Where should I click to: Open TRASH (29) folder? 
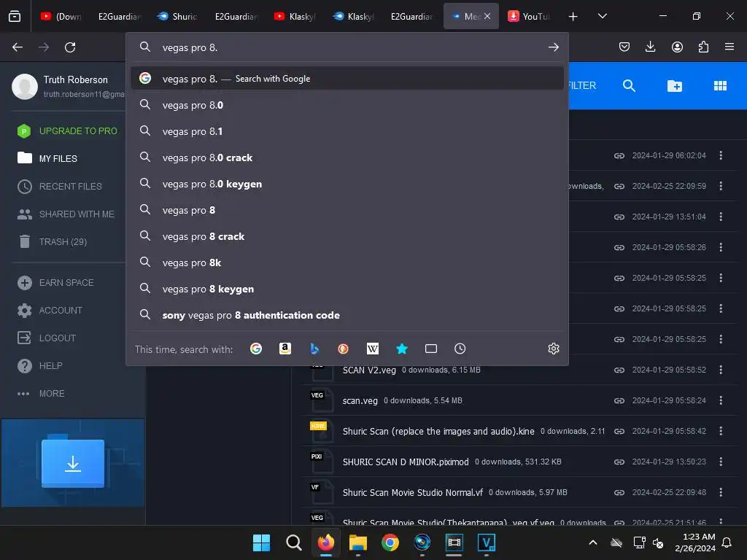coord(63,242)
